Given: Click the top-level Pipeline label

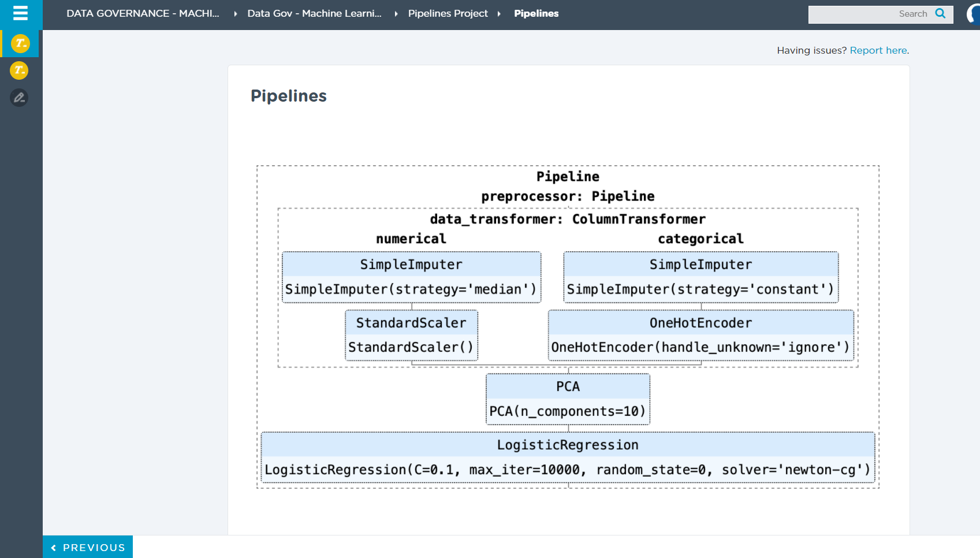Looking at the screenshot, I should tap(568, 177).
